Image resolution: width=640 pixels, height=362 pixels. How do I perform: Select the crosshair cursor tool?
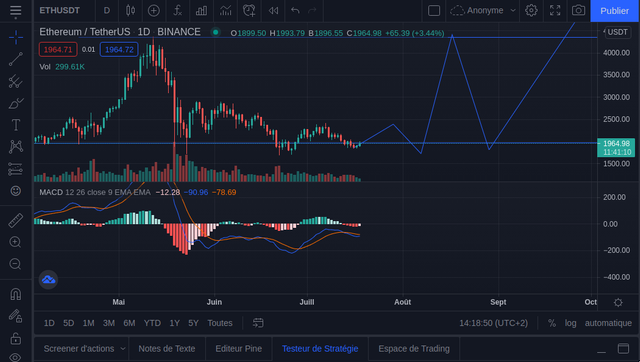16,38
